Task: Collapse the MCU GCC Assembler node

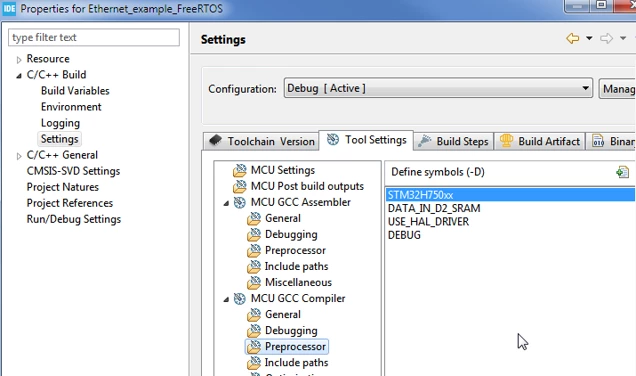Action: 226,203
